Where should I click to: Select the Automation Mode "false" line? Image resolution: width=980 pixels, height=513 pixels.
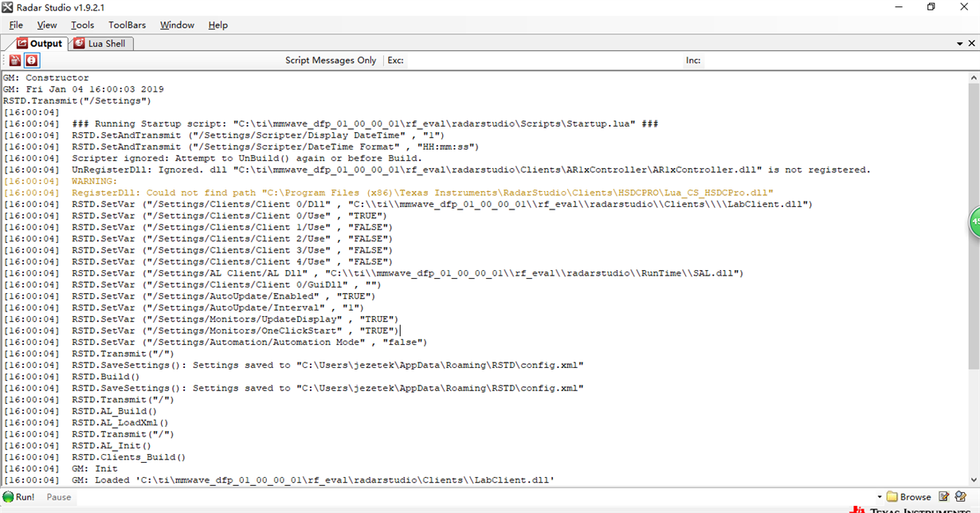coord(215,343)
